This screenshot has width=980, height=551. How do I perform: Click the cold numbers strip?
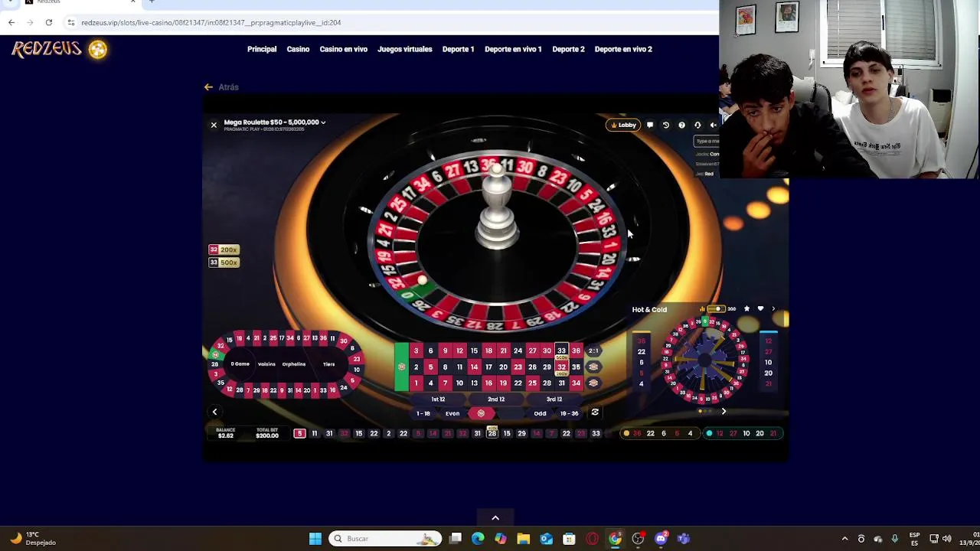(742, 434)
